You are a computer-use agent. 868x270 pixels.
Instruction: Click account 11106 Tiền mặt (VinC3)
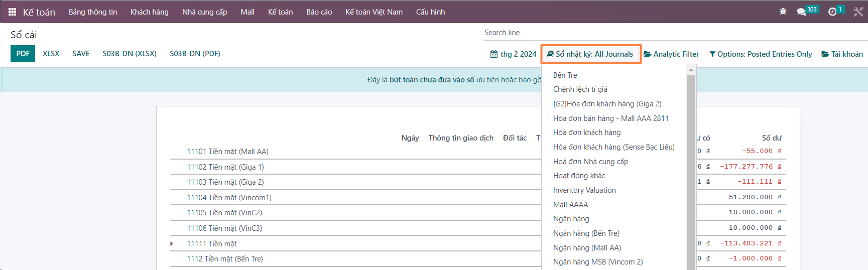224,228
